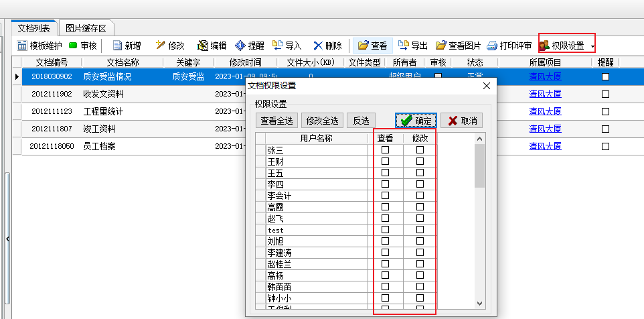The image size is (644, 319).
Task: Enable 修改 permission for 王五
Action: click(420, 173)
